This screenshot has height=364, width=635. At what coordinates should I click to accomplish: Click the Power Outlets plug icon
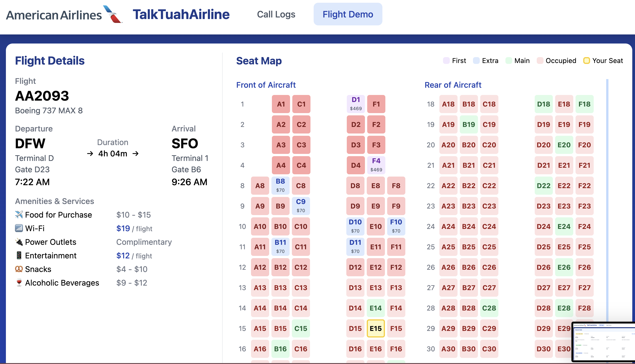pyautogui.click(x=19, y=242)
